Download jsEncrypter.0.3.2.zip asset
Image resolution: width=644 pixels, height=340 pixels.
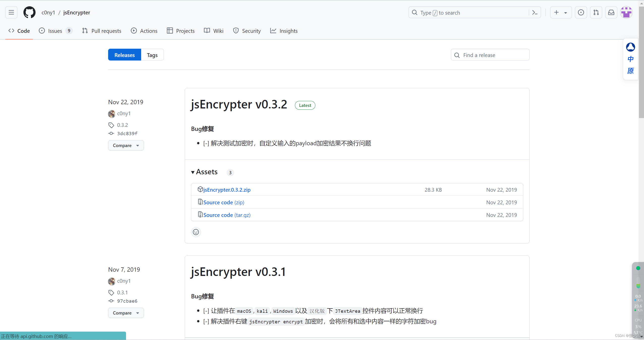point(227,190)
